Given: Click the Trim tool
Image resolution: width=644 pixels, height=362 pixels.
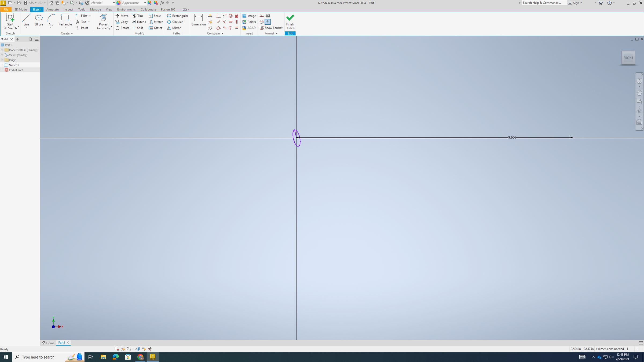Looking at the screenshot, I should tap(137, 16).
